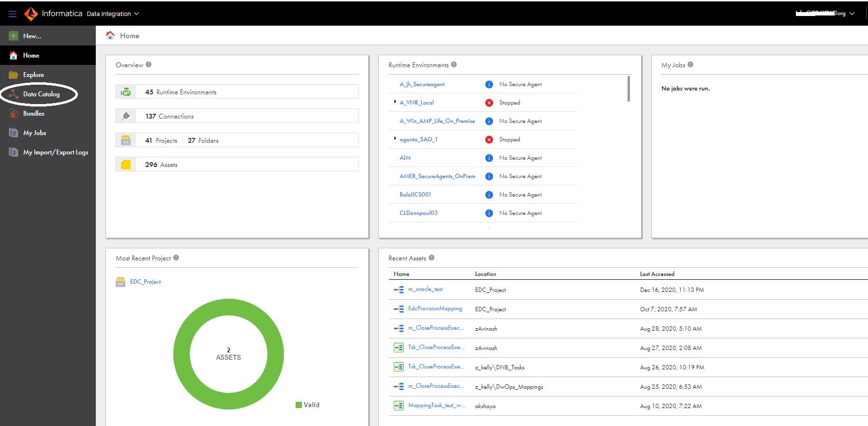The width and height of the screenshot is (868, 426).
Task: Open the EdcProvisionMapping asset
Action: point(435,309)
